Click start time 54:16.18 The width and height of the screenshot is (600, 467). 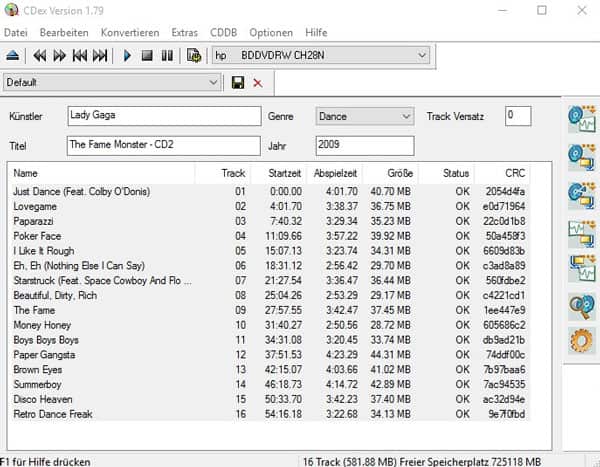pos(283,414)
